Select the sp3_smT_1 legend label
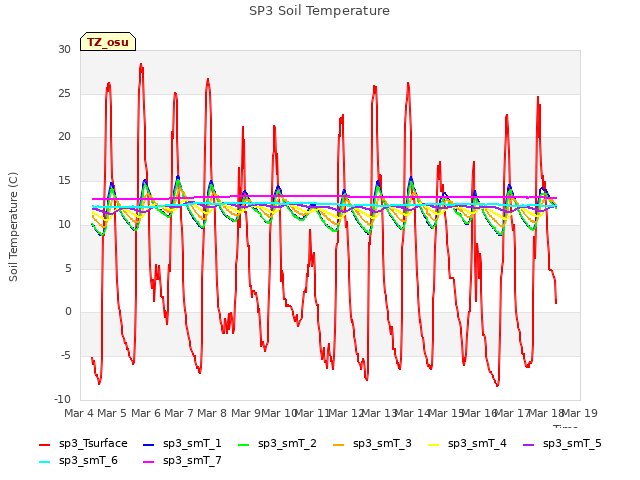The width and height of the screenshot is (640, 480). (192, 444)
